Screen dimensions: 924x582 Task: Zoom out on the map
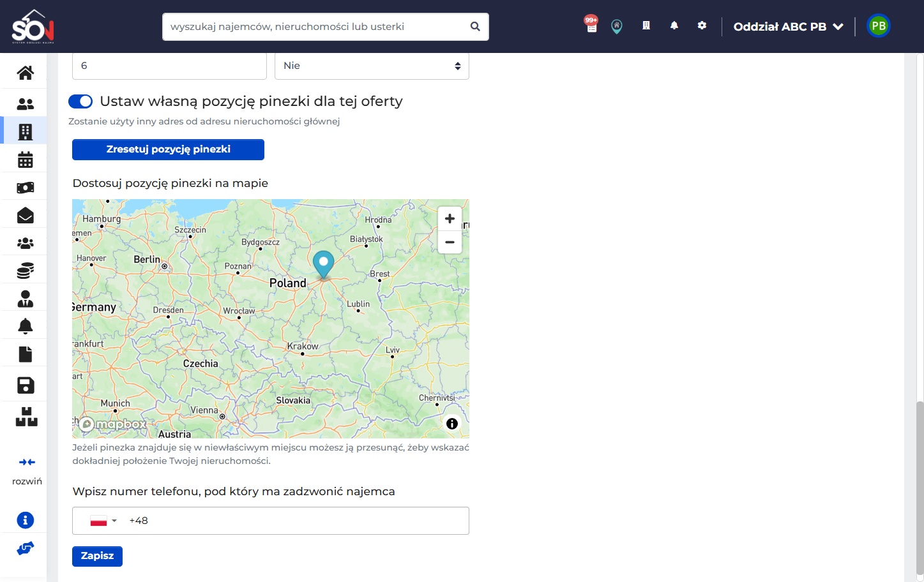450,242
